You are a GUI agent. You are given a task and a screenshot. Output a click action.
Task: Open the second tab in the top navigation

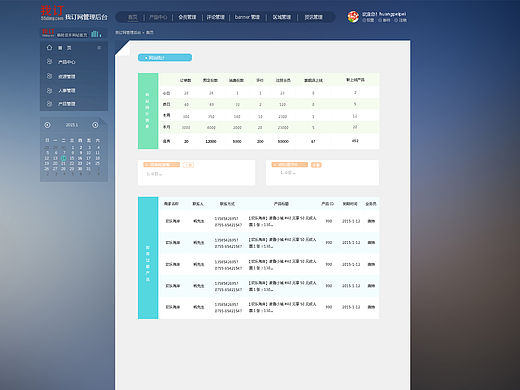point(158,17)
